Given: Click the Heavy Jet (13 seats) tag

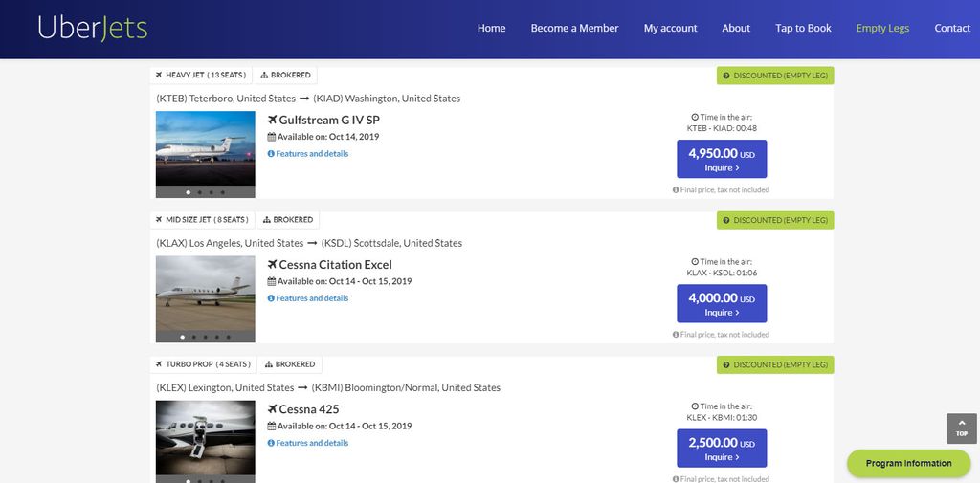Looking at the screenshot, I should tap(201, 75).
